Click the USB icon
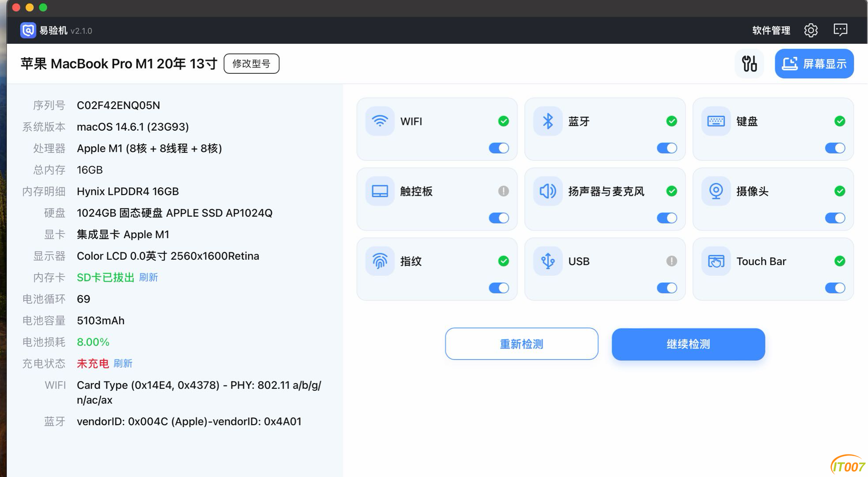 pos(548,261)
